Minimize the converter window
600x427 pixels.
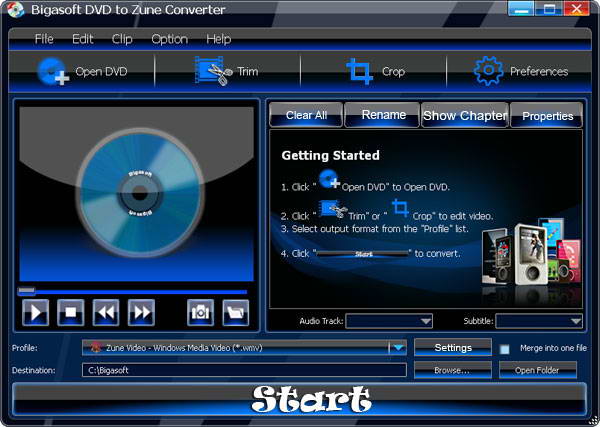[521, 9]
